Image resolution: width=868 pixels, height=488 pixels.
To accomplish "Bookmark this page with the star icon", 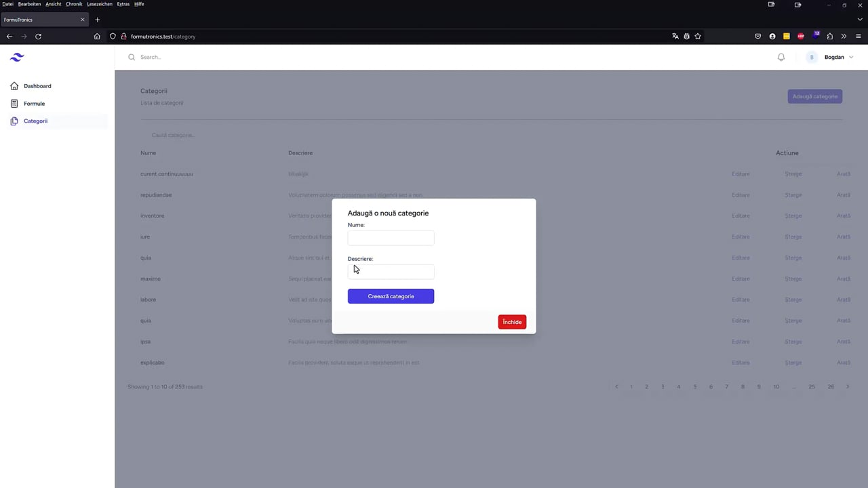I will pyautogui.click(x=698, y=36).
